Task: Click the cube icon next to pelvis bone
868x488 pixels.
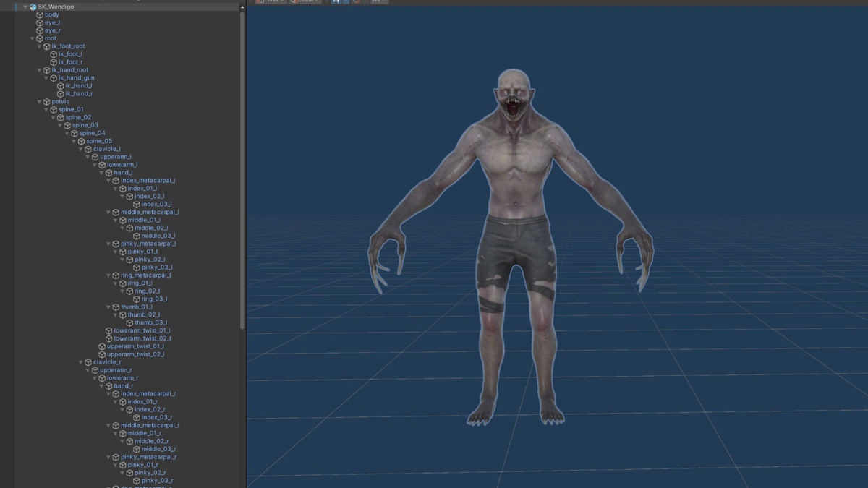Action: pyautogui.click(x=45, y=101)
